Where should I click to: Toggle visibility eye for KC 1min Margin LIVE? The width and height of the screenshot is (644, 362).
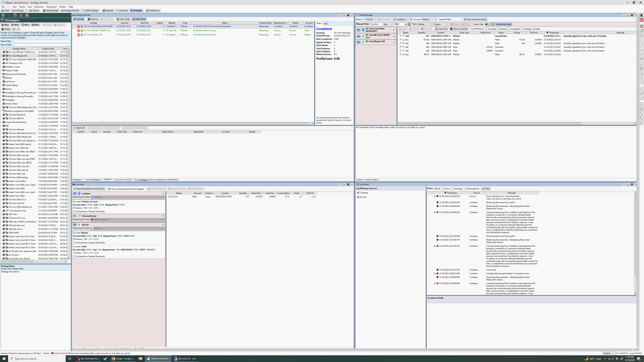tap(358, 42)
